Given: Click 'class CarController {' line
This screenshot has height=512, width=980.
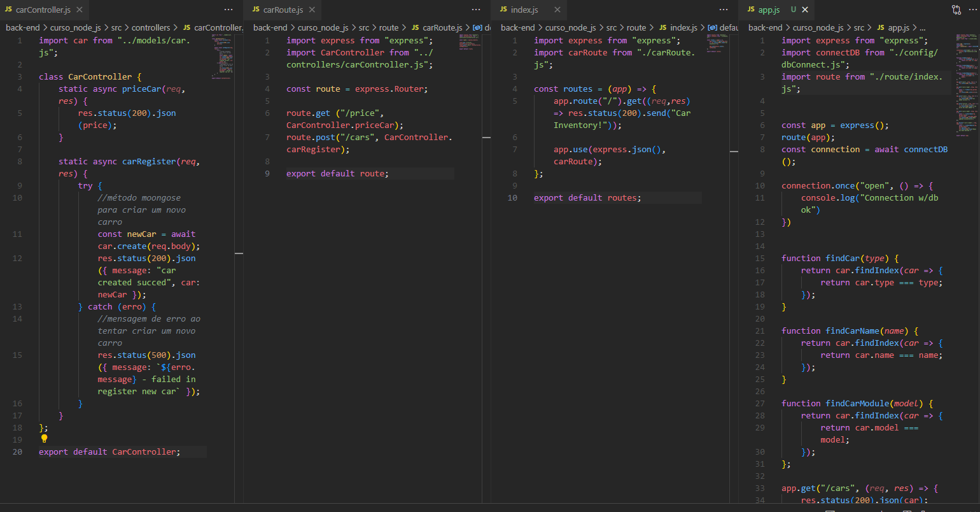Looking at the screenshot, I should click(90, 76).
